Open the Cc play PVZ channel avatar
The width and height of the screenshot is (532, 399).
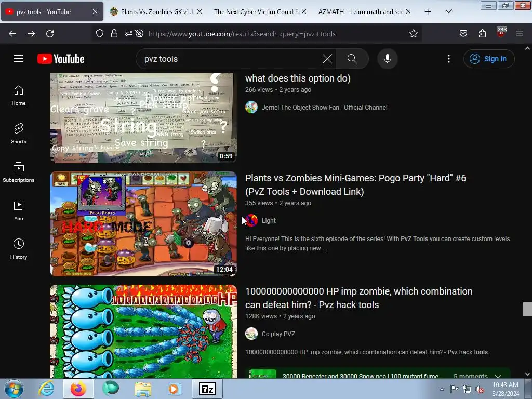251,334
